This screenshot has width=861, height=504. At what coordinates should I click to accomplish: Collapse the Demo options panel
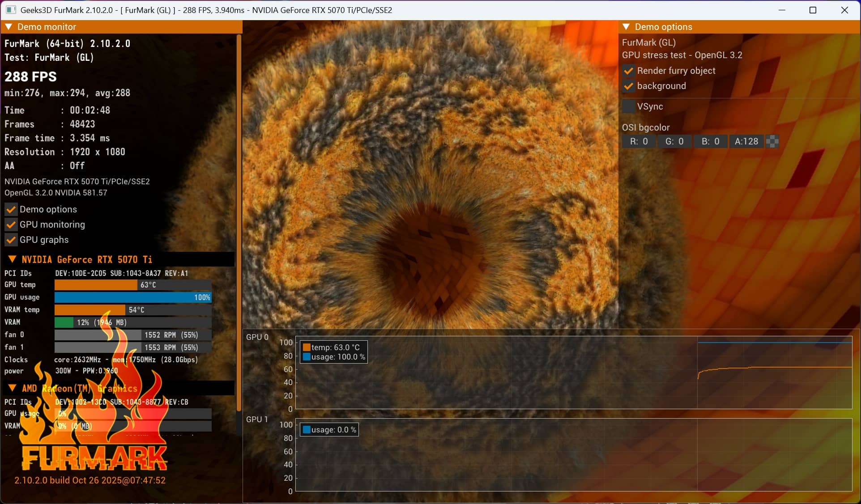626,27
